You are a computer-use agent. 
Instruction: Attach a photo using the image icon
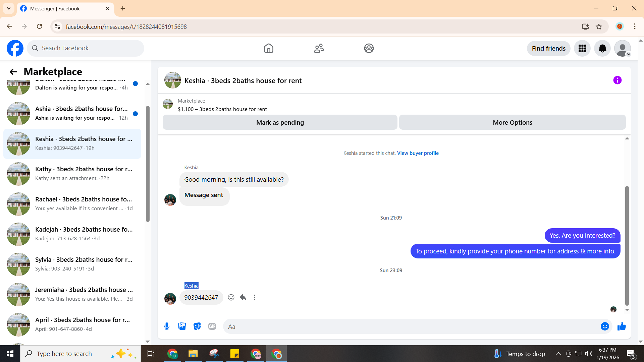pos(182,326)
